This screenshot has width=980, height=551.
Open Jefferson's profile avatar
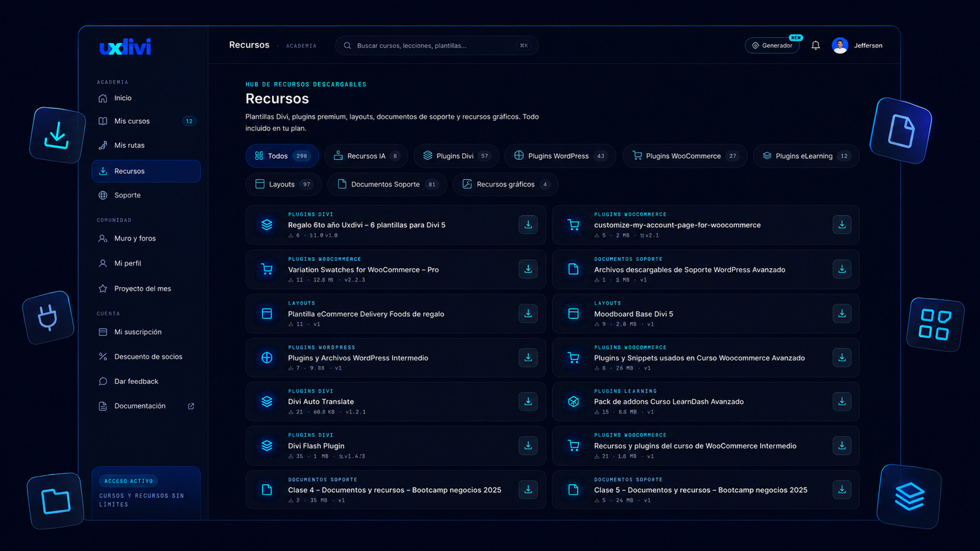840,45
